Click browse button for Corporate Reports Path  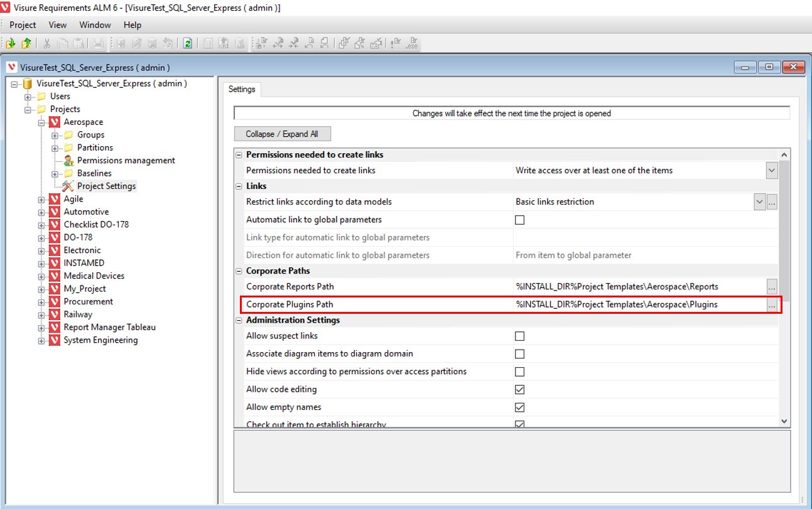click(772, 287)
